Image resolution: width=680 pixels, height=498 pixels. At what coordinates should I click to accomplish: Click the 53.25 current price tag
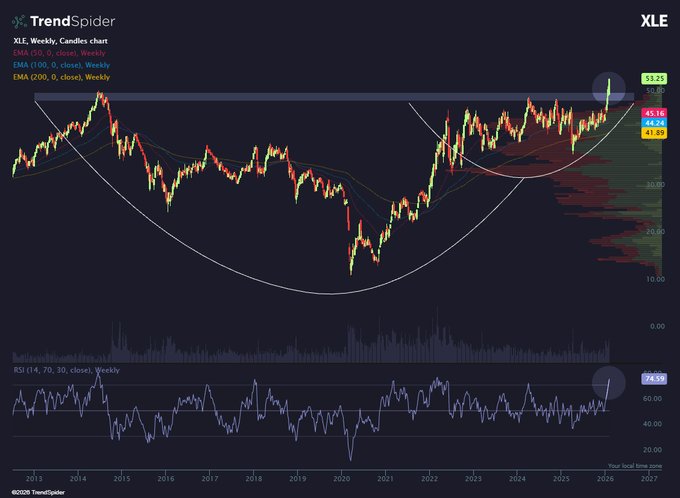pyautogui.click(x=654, y=79)
